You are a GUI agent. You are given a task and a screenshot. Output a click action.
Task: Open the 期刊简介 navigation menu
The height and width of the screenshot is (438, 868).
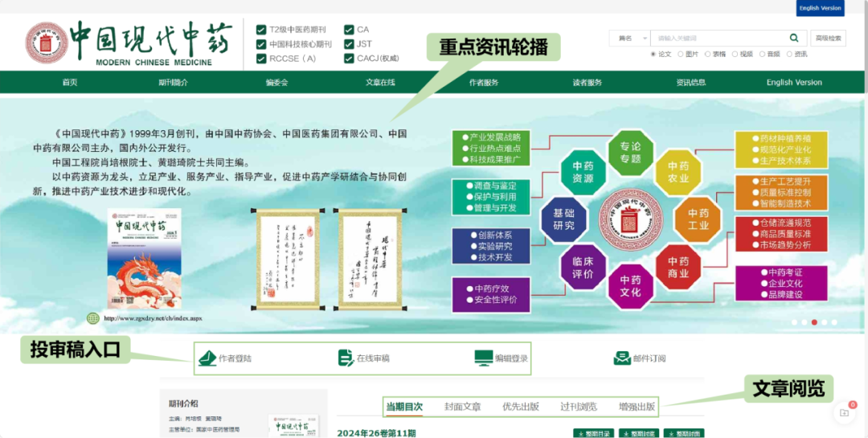pyautogui.click(x=174, y=83)
